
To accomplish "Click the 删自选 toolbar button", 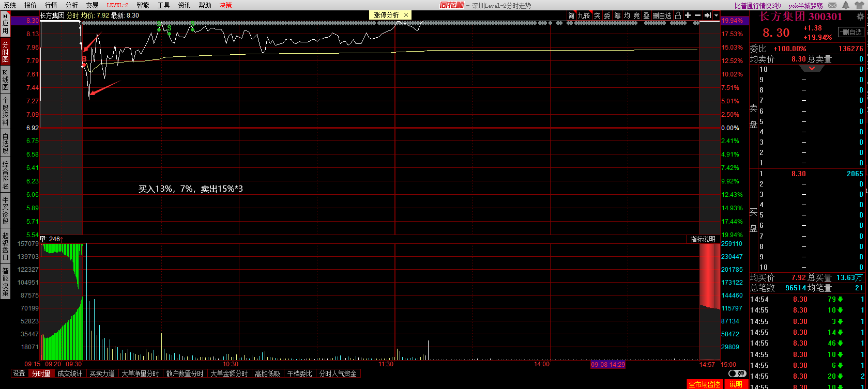I will pyautogui.click(x=662, y=15).
